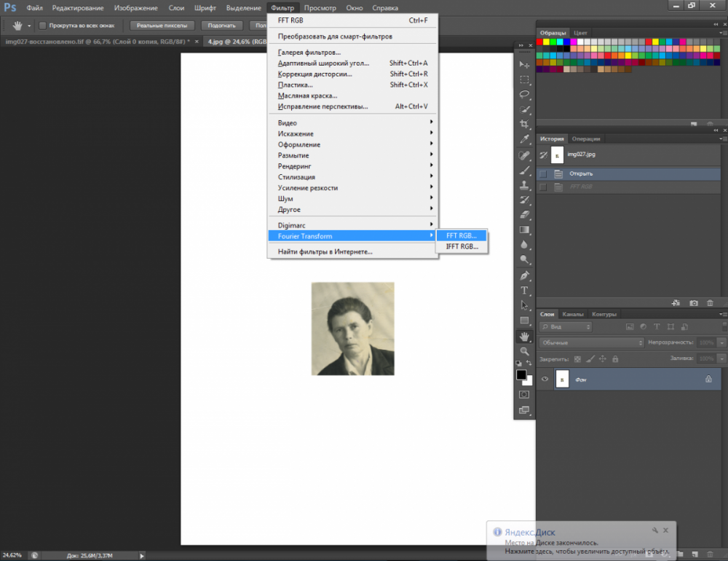This screenshot has width=728, height=561.
Task: Click the 'Подогнать' button
Action: click(221, 25)
